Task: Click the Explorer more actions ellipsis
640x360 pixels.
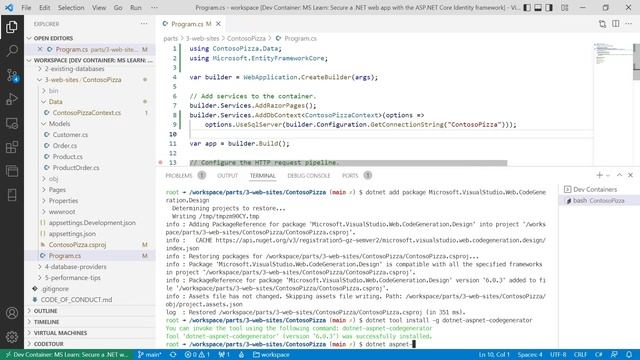Action: pyautogui.click(x=144, y=24)
